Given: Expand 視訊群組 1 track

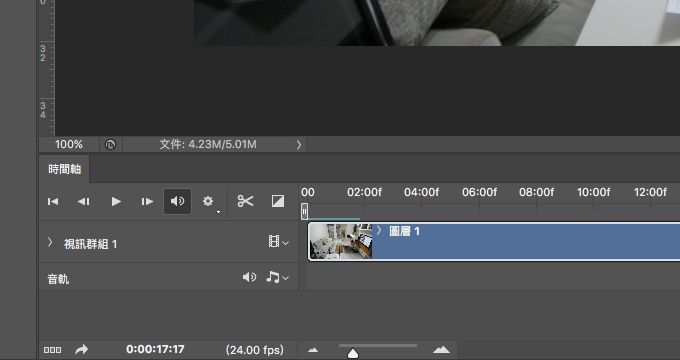Looking at the screenshot, I should click(x=50, y=242).
